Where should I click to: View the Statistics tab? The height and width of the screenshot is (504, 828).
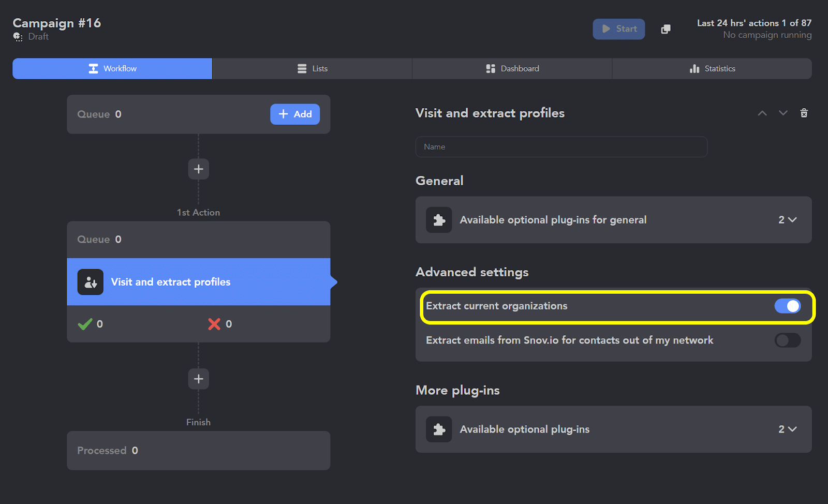click(712, 69)
